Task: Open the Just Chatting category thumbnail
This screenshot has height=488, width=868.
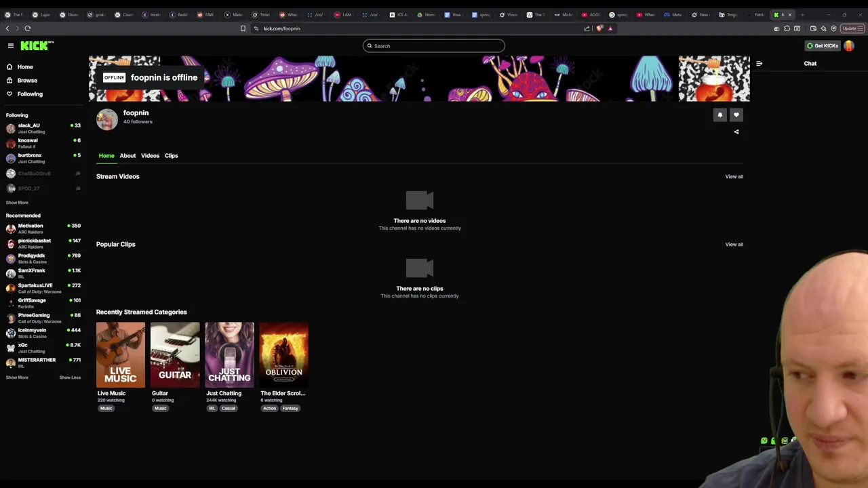Action: 229,354
